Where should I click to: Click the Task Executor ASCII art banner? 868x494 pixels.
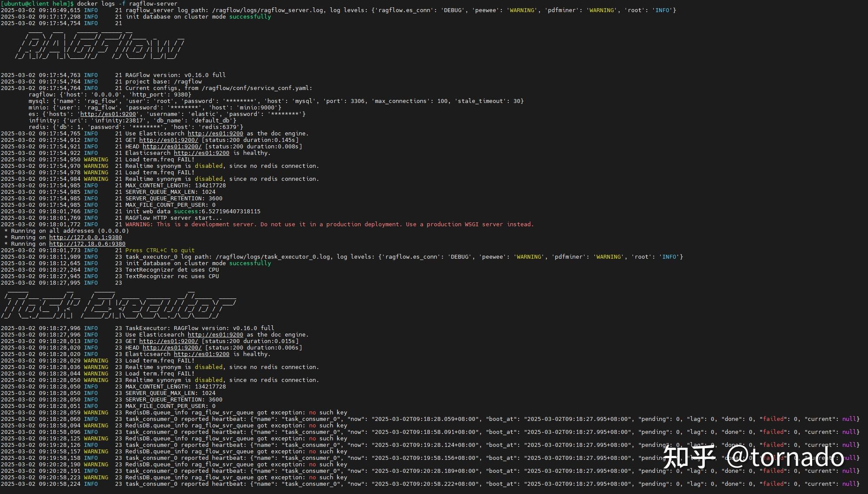(119, 304)
